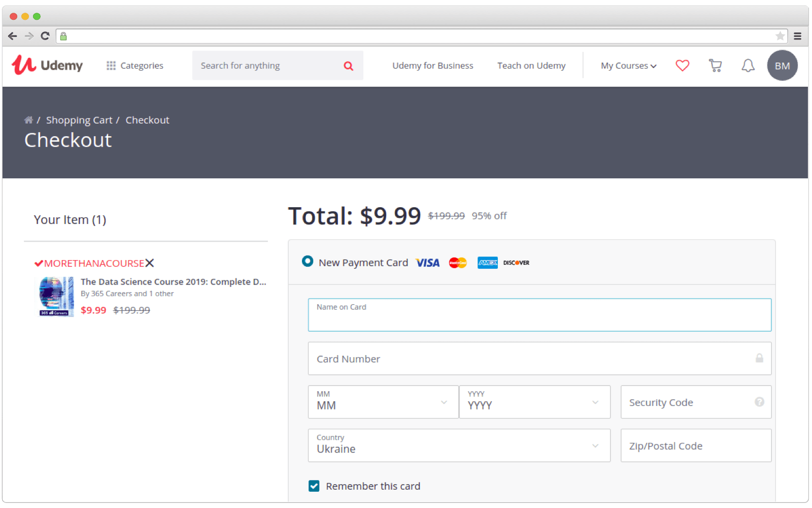Open Teach on Udemy link

pos(531,66)
